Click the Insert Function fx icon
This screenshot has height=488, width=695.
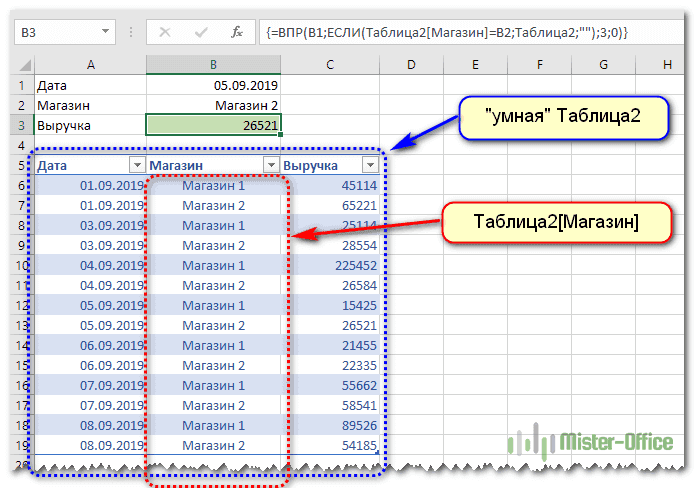pos(237,32)
